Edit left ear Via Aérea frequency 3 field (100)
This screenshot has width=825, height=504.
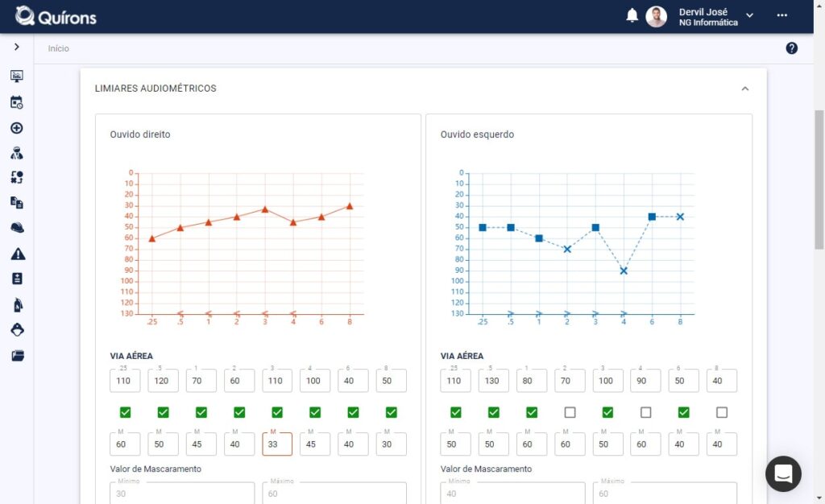point(607,381)
